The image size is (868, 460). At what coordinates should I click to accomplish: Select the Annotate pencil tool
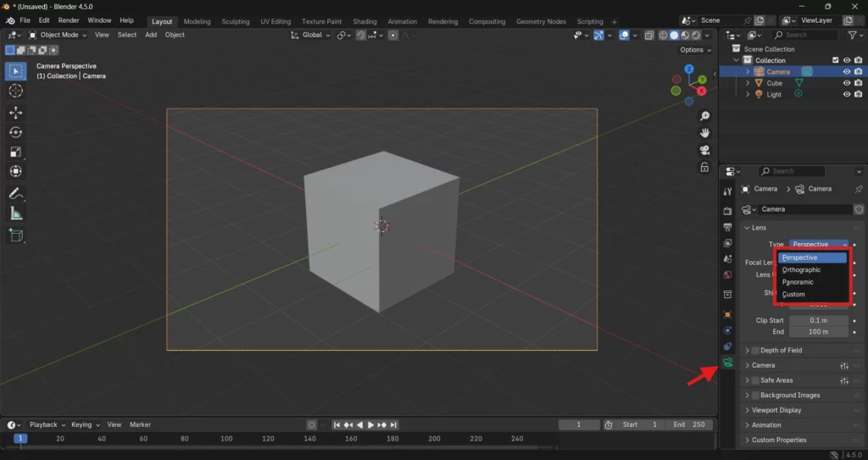(x=15, y=194)
